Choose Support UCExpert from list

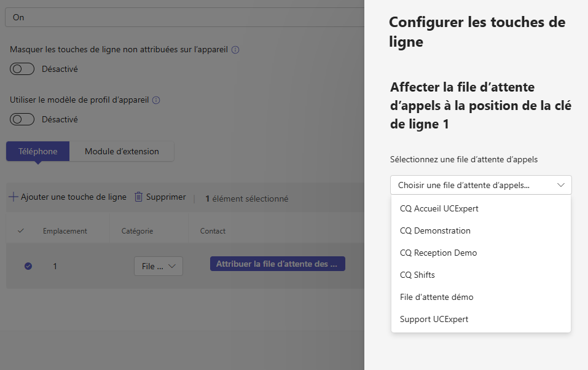[434, 319]
